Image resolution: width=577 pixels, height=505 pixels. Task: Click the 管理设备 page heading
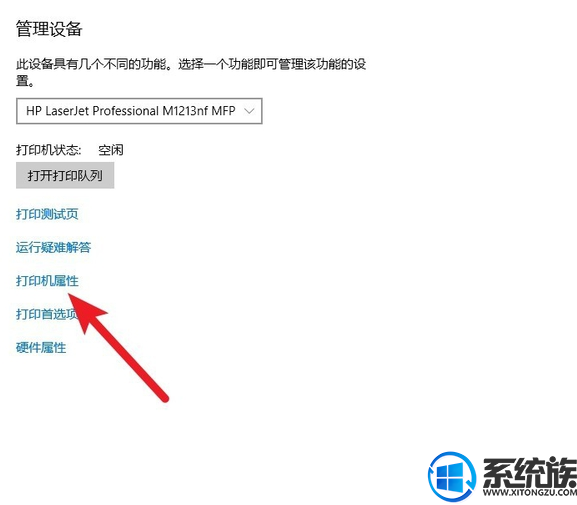point(49,29)
